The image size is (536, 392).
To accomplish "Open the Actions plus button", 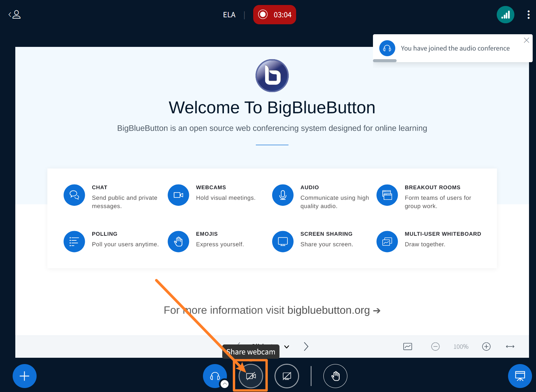I will (25, 376).
